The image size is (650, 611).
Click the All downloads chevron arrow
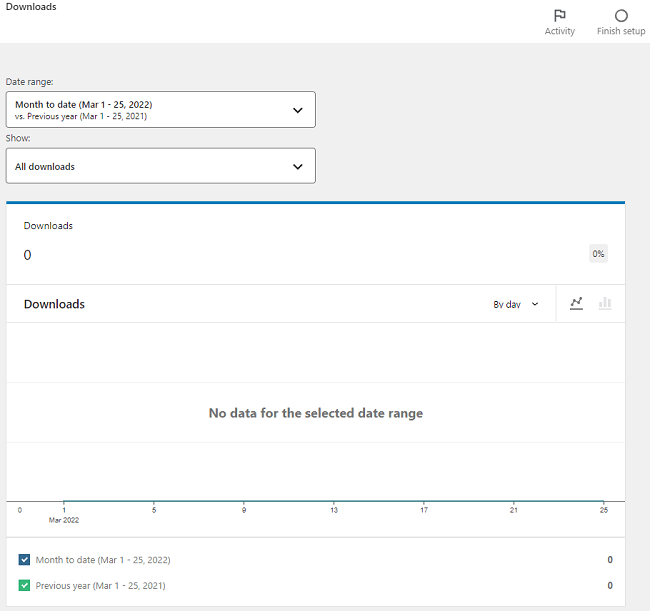297,167
